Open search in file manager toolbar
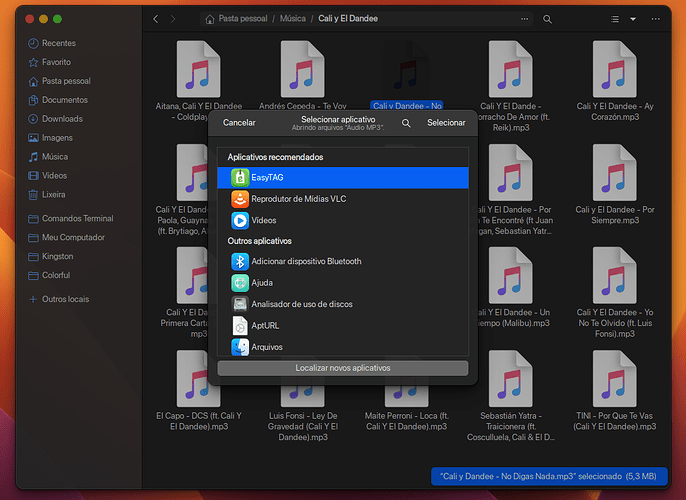 pos(547,19)
